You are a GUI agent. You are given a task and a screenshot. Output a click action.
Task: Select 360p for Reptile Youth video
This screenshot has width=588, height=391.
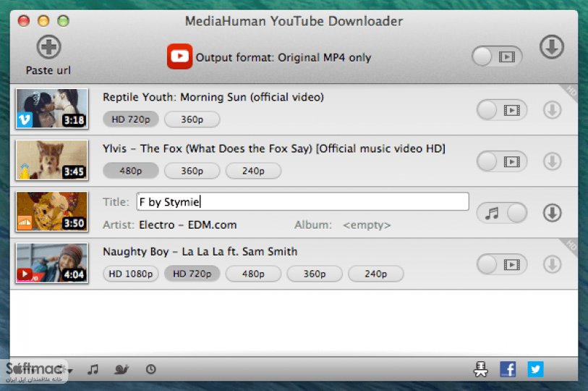click(x=192, y=119)
